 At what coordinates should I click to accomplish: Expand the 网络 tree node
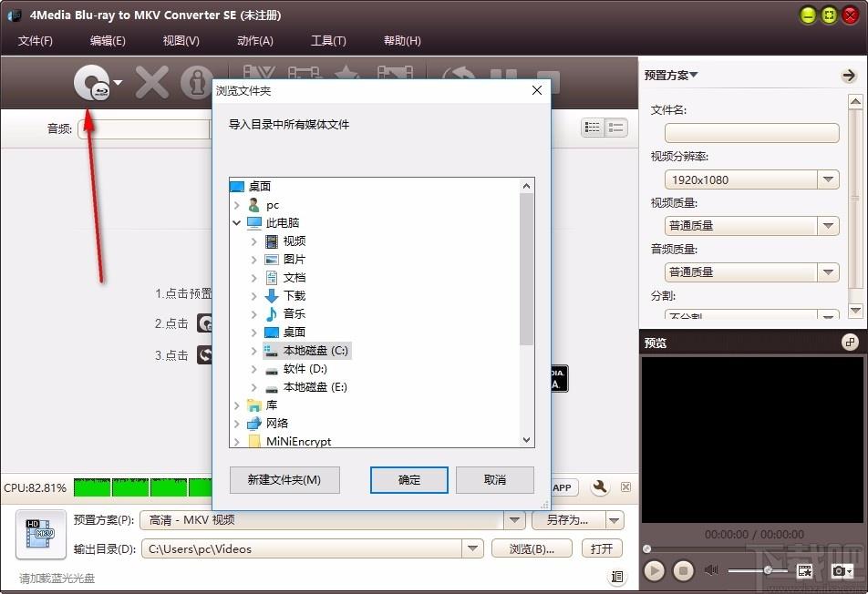point(237,424)
